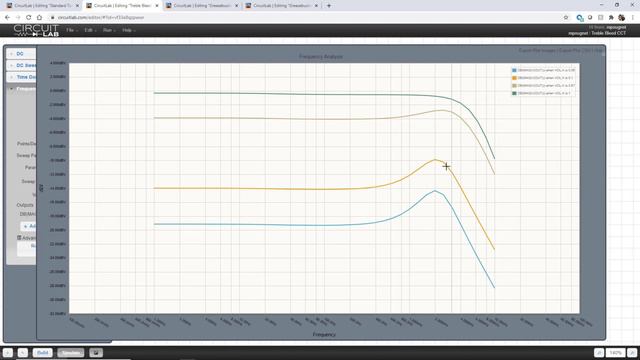The height and width of the screenshot is (360, 640).
Task: Click the zoom percentage field 140%
Action: [x=615, y=353]
